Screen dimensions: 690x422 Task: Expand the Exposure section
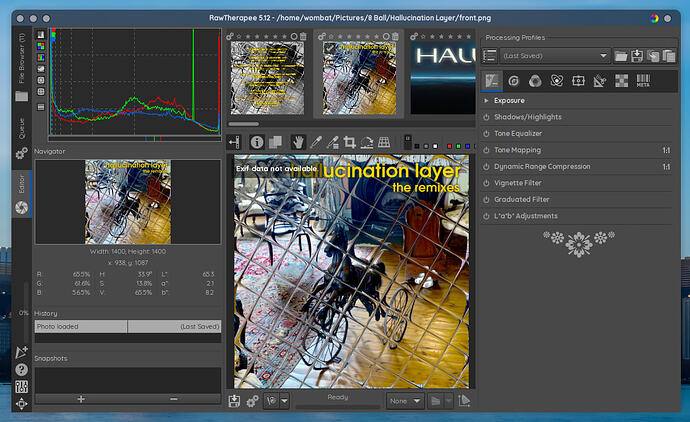click(x=486, y=101)
